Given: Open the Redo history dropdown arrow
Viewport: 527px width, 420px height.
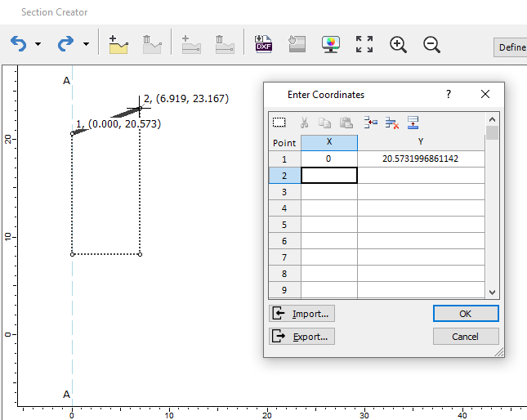Looking at the screenshot, I should click(x=86, y=44).
